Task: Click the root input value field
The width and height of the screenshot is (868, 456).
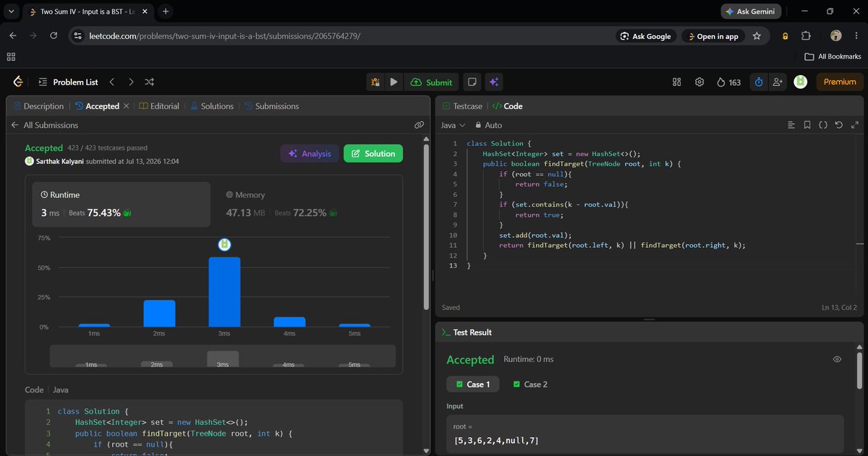Action: pyautogui.click(x=645, y=434)
